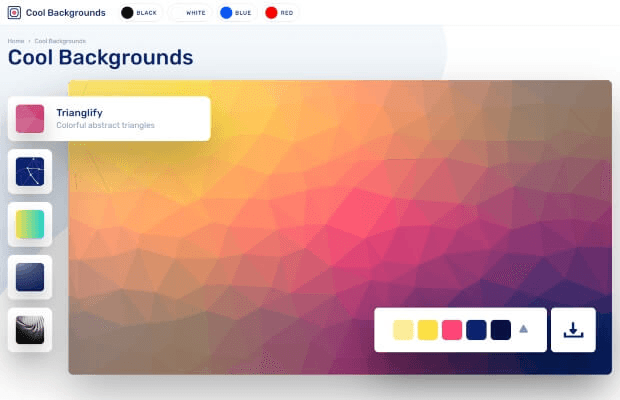
Task: Pick the pink palette swatch
Action: [x=452, y=330]
